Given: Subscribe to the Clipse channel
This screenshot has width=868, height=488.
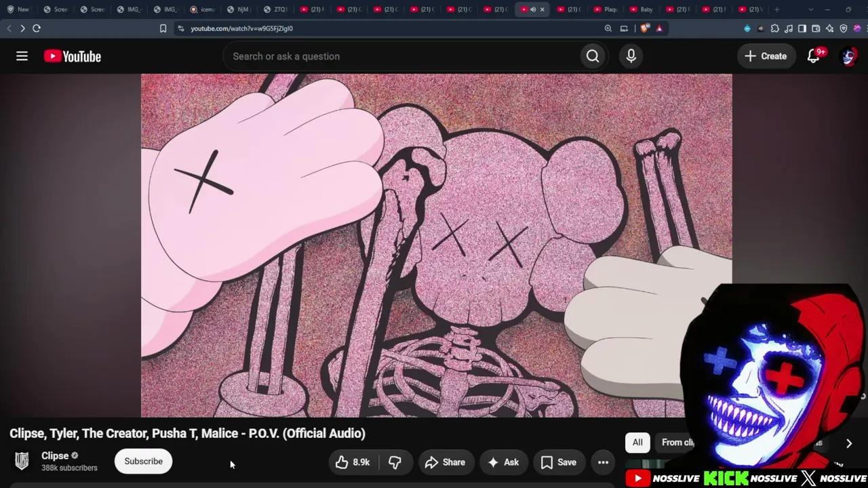Looking at the screenshot, I should click(x=143, y=462).
